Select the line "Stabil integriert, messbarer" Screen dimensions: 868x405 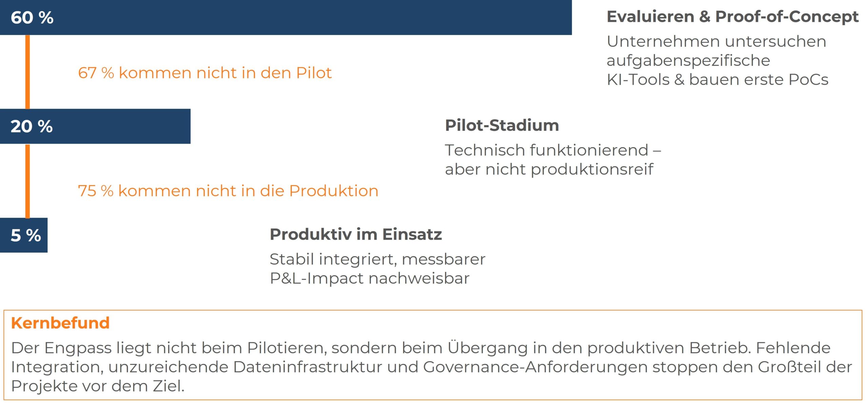pos(377,259)
